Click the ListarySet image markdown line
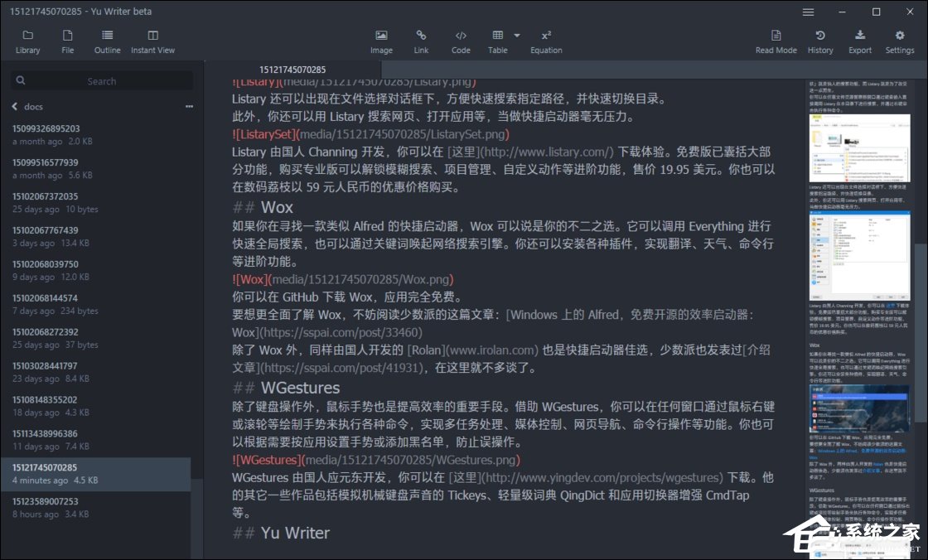This screenshot has width=928, height=560. (370, 134)
